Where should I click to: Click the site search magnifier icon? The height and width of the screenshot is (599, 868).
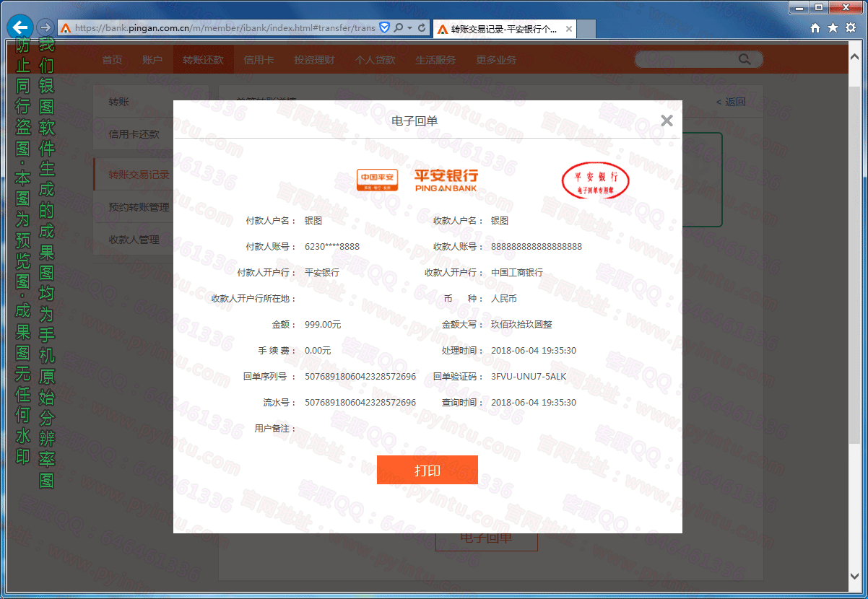[744, 59]
